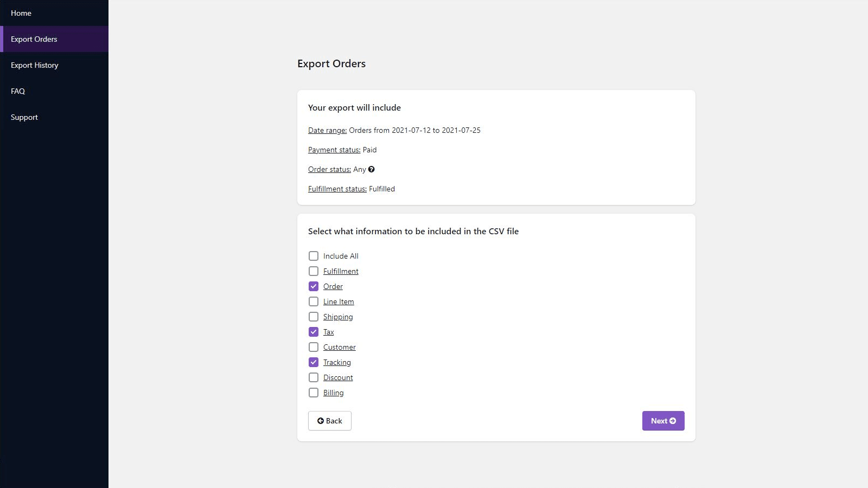Check the Include All checkbox
This screenshot has height=488, width=868.
pos(314,256)
